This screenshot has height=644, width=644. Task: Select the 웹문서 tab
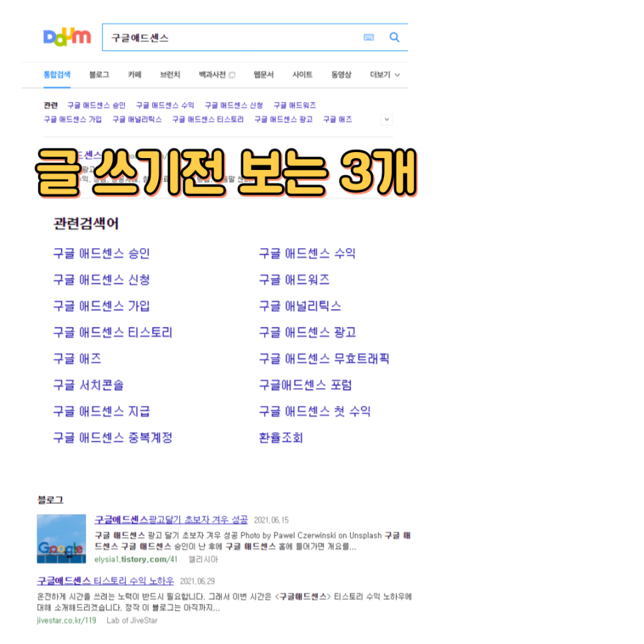point(263,75)
